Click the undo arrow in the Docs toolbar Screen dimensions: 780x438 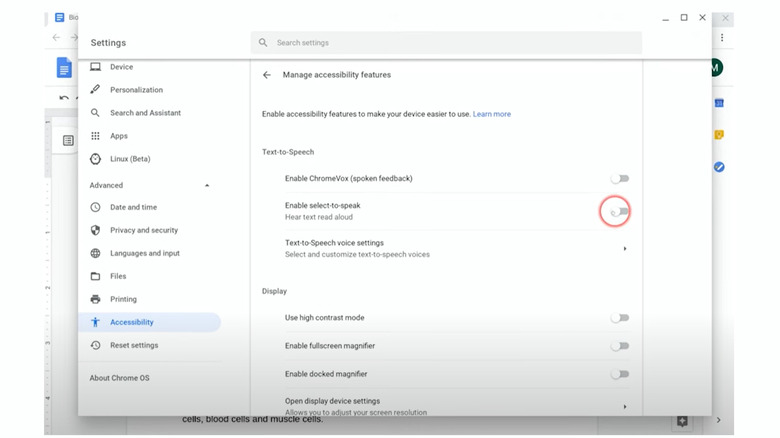[x=64, y=98]
